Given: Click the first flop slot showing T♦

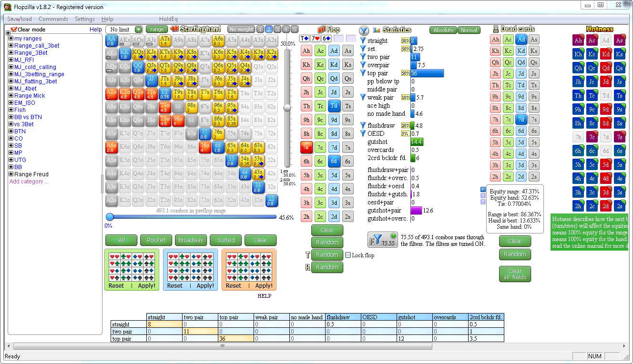Looking at the screenshot, I should [305, 38].
